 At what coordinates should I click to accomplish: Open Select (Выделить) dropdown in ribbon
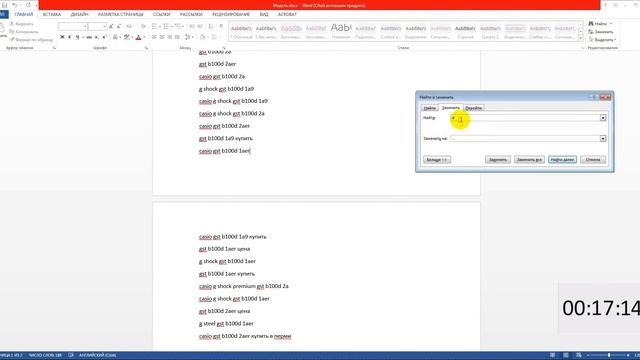pos(602,40)
